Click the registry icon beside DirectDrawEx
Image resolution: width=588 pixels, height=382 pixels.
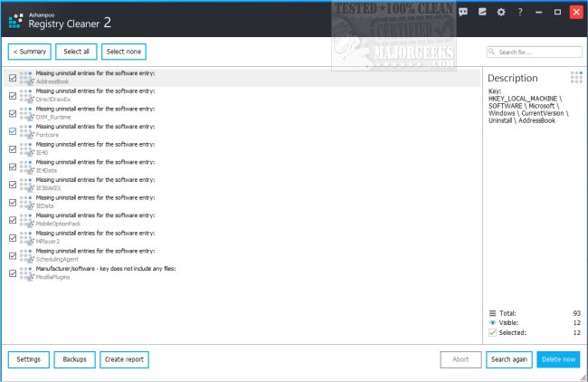click(x=26, y=96)
